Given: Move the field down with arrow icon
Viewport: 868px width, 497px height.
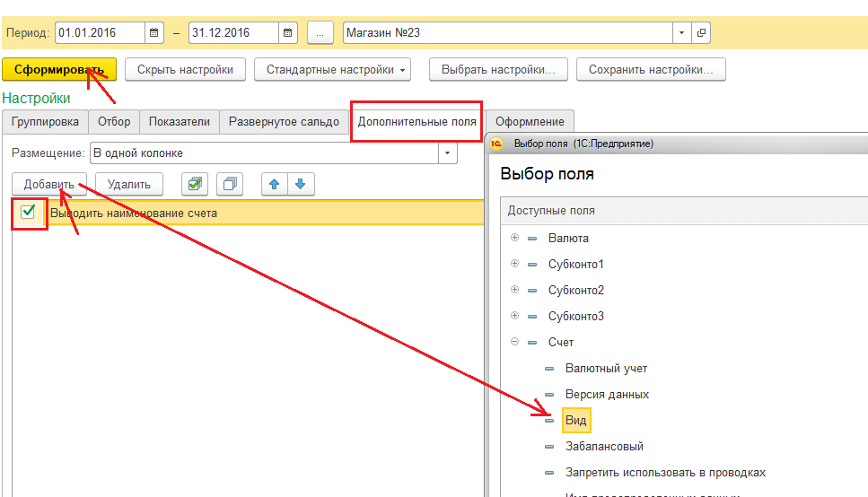Looking at the screenshot, I should [x=300, y=184].
